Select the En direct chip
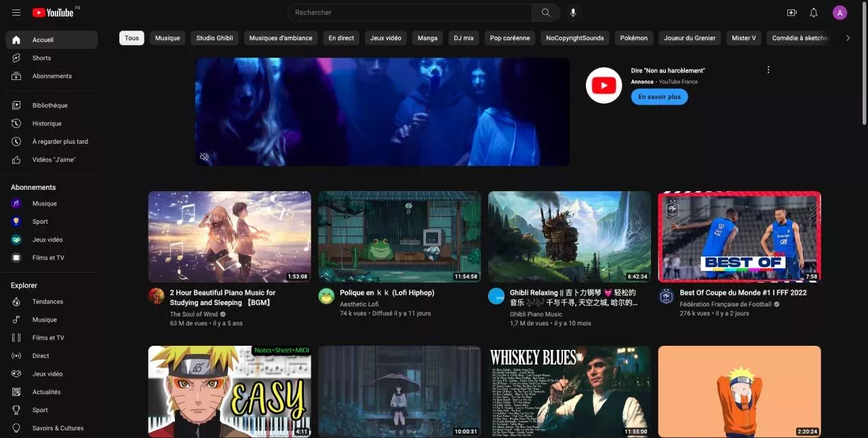 click(x=341, y=38)
